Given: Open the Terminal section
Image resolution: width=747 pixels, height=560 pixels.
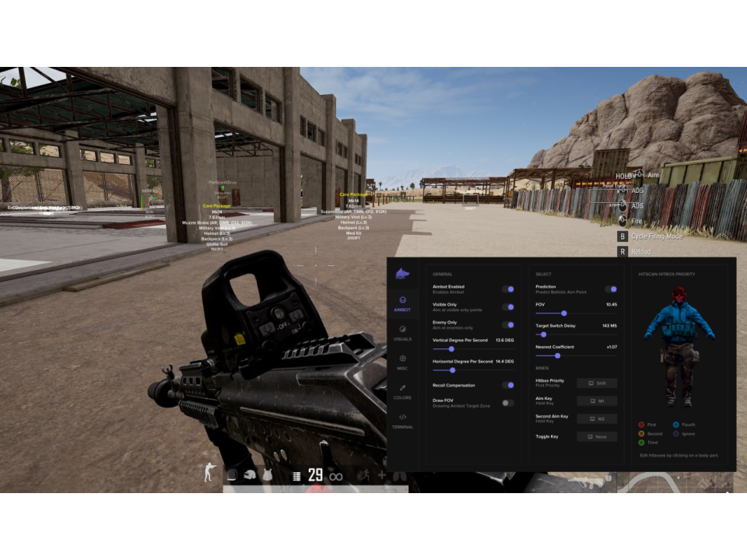Looking at the screenshot, I should coord(402,421).
